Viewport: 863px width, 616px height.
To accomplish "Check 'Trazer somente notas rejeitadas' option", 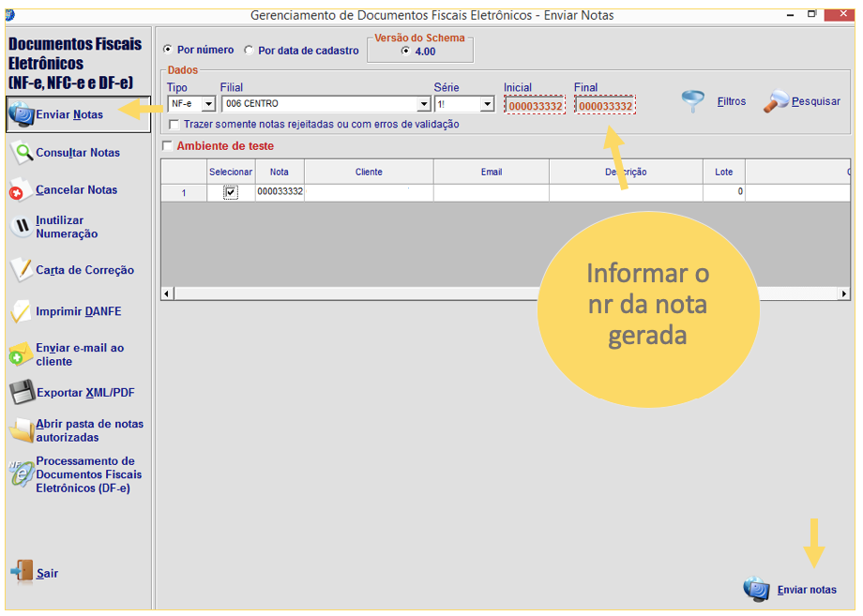I will 174,125.
